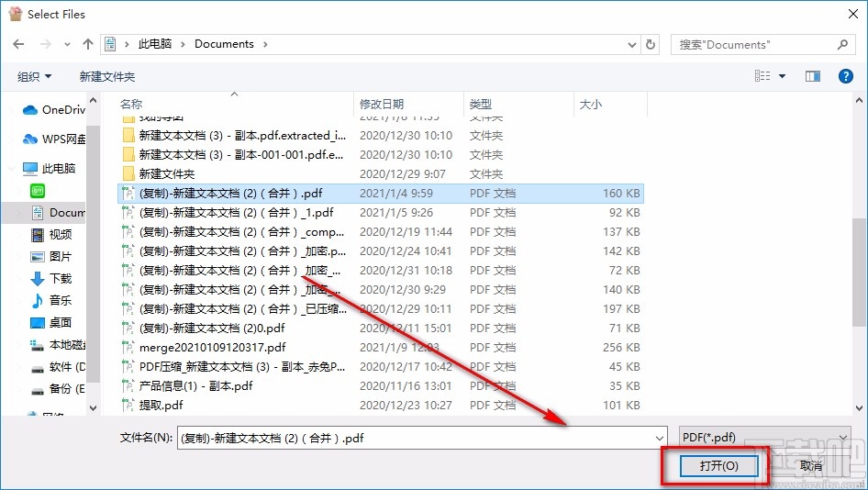Viewport: 868px width, 490px height.
Task: Expand the filename combo box dropdown
Action: pyautogui.click(x=660, y=438)
